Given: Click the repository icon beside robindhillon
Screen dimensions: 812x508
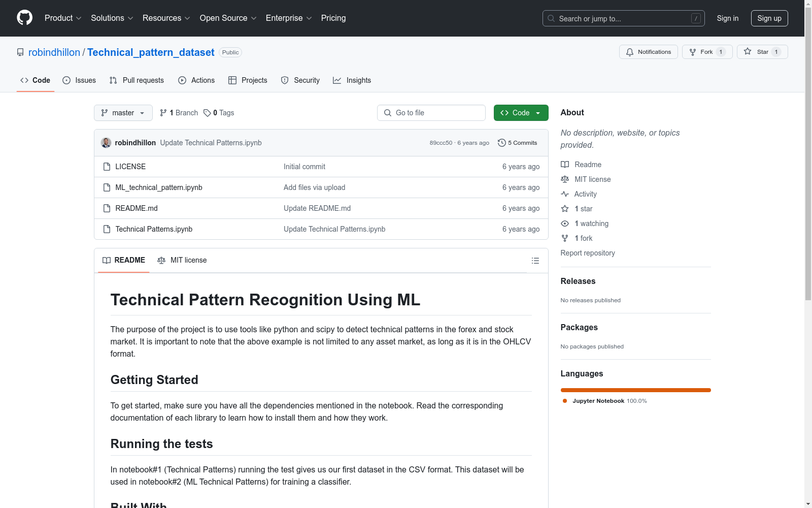Looking at the screenshot, I should (20, 52).
